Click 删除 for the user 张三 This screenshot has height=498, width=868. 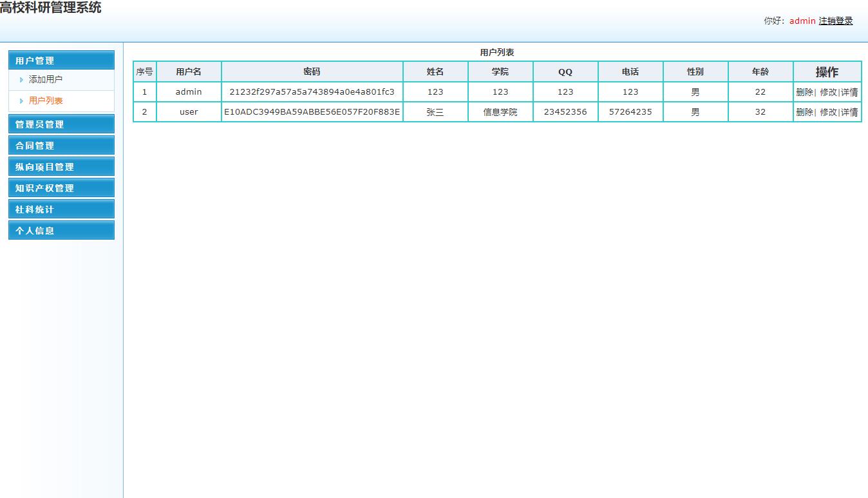pos(804,112)
